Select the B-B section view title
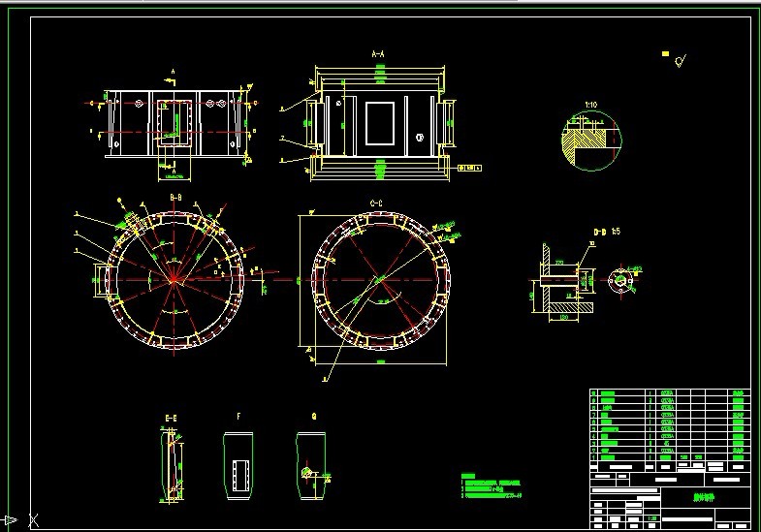 pos(175,198)
